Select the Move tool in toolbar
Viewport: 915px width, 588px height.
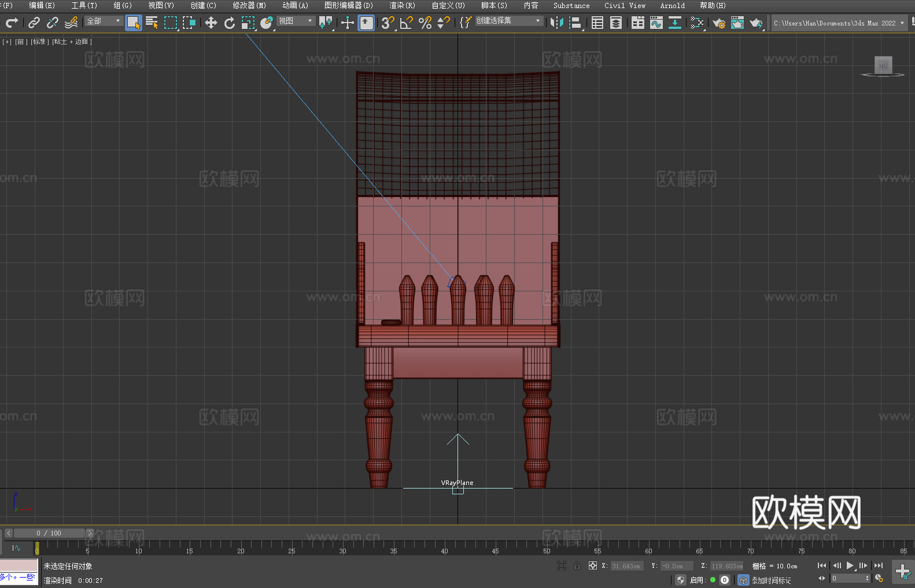(x=211, y=23)
